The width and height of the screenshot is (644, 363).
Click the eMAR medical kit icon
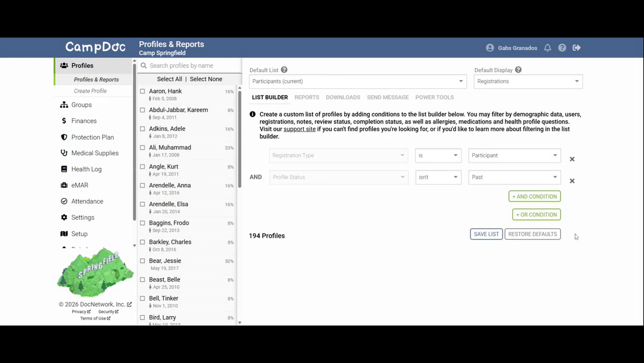64,185
